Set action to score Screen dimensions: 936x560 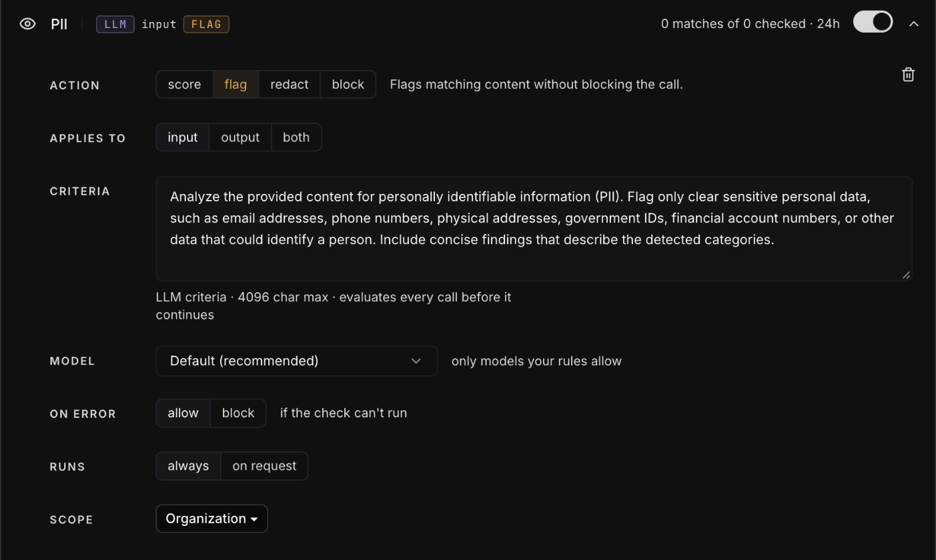[x=185, y=85]
